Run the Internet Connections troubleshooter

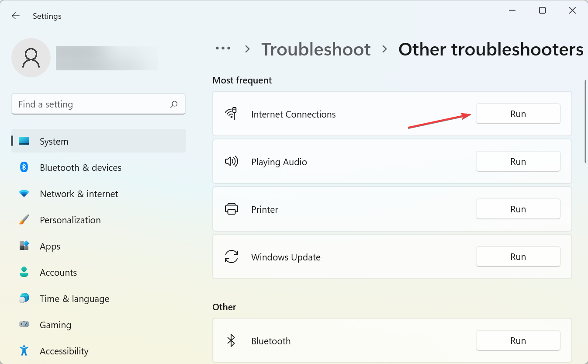point(518,114)
